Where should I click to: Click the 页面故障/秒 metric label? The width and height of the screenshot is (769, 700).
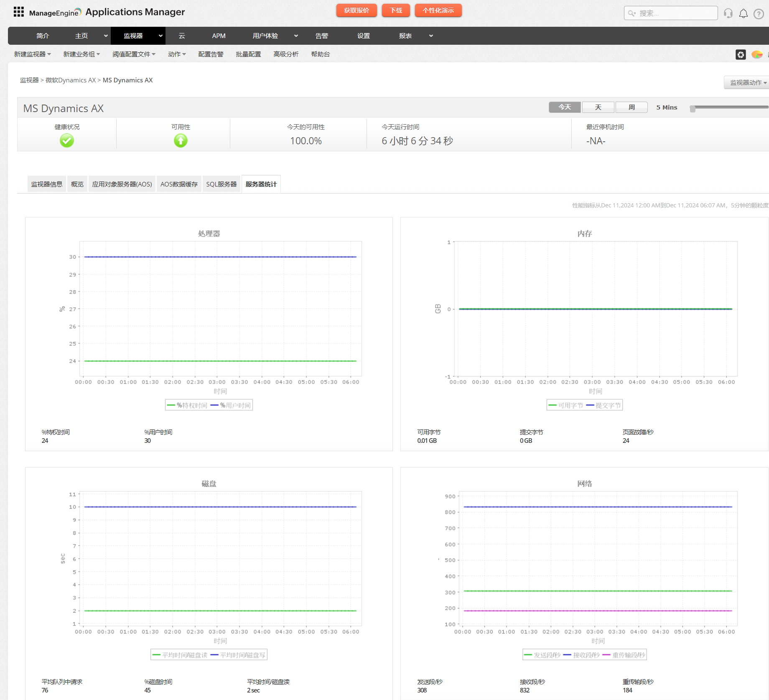(638, 432)
